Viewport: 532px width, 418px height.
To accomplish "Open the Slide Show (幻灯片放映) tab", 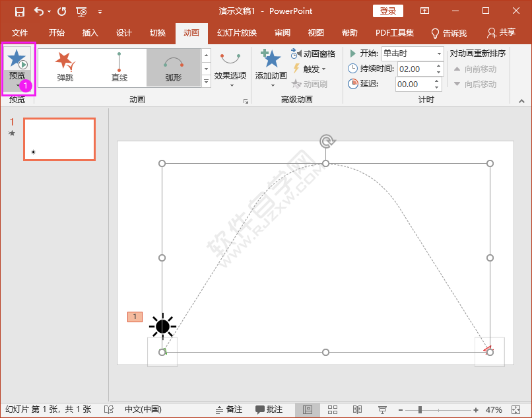I will (x=236, y=33).
